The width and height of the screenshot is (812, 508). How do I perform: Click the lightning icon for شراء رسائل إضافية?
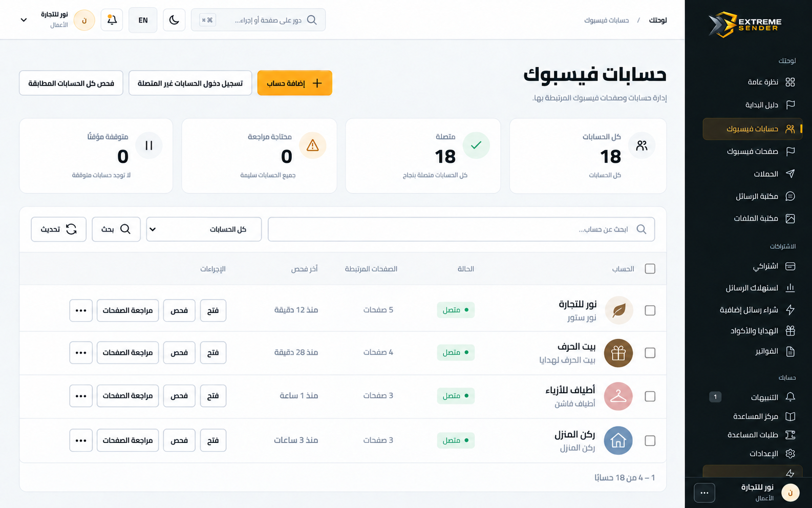790,310
